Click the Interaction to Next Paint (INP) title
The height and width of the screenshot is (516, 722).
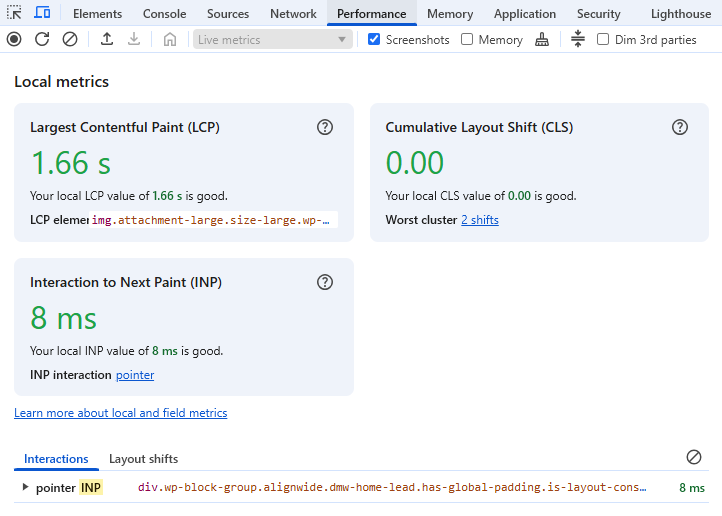[126, 283]
